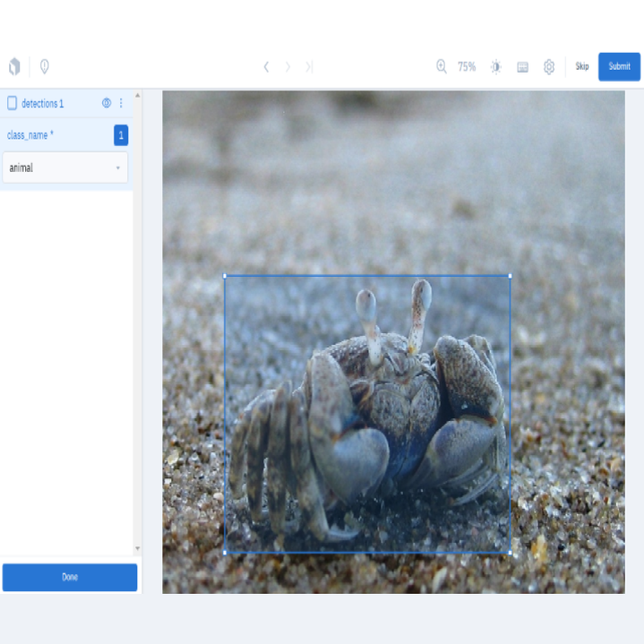Open the brightness adjustment icon

pos(496,66)
